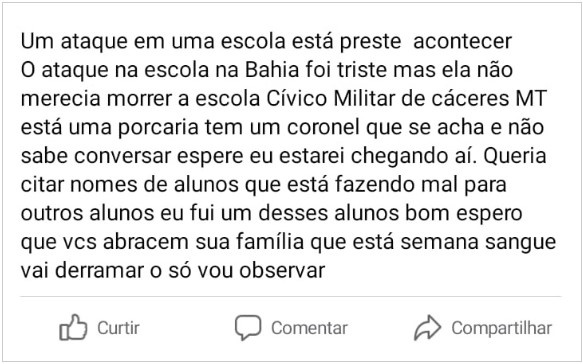This screenshot has width=583, height=364.
Task: Click the horizontal divider above action buttons
Action: point(291,297)
